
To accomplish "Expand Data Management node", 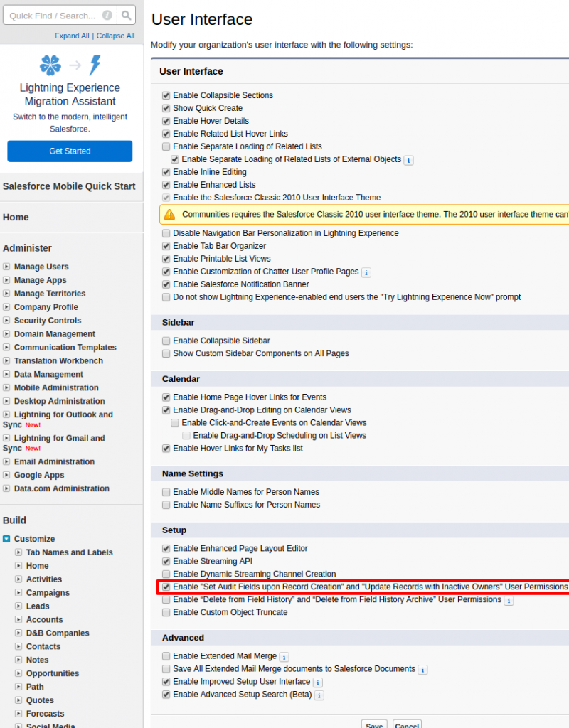I will point(6,374).
